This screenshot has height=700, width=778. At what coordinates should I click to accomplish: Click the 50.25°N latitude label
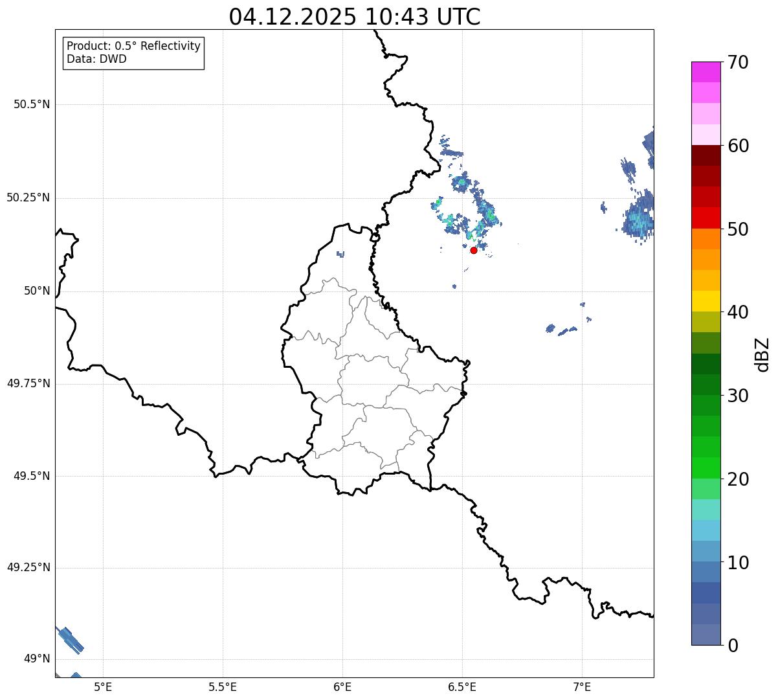pos(28,198)
